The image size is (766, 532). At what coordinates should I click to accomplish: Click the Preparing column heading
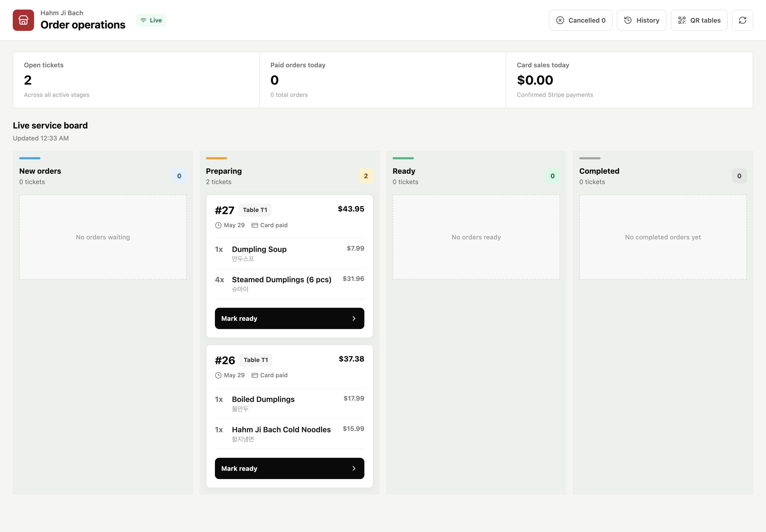224,171
